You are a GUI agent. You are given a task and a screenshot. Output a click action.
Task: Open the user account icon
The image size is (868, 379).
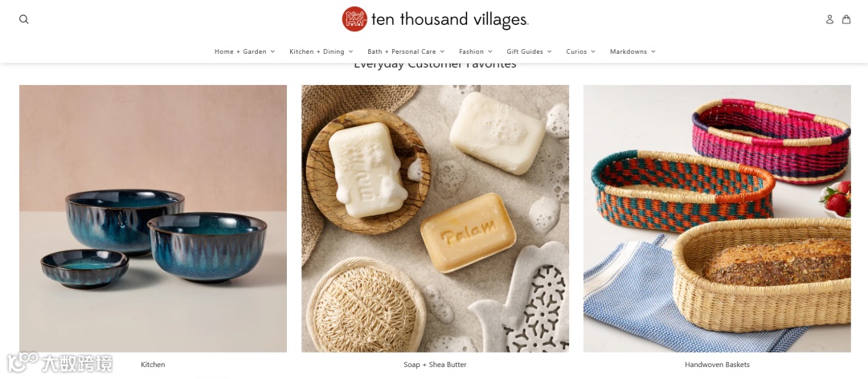[x=829, y=19]
